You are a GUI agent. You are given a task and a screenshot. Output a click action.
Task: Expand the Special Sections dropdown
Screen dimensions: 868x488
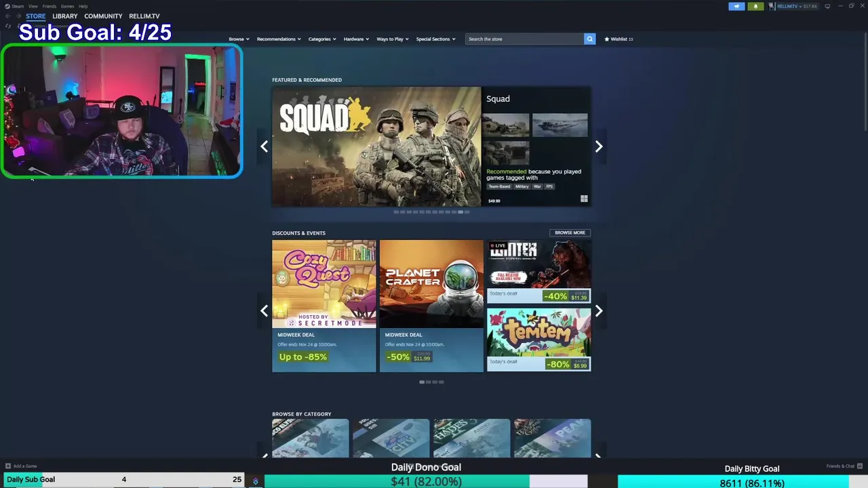click(x=435, y=39)
